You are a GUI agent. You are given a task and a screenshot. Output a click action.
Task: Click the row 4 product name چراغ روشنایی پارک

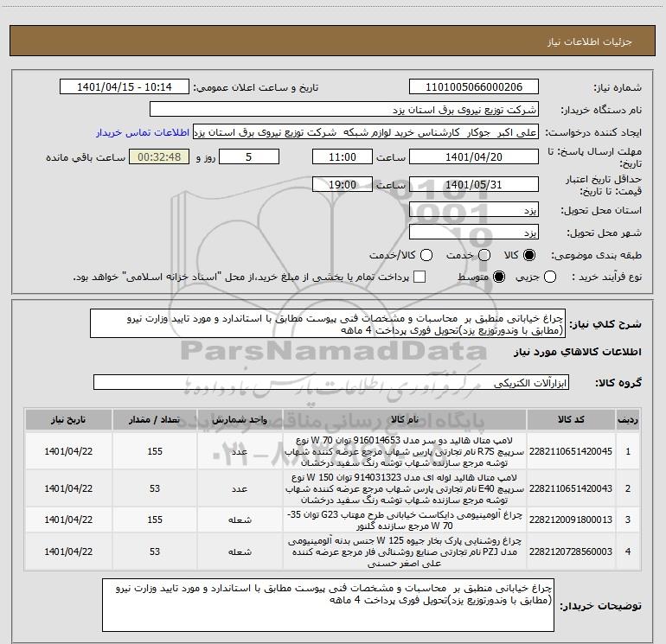click(x=405, y=552)
